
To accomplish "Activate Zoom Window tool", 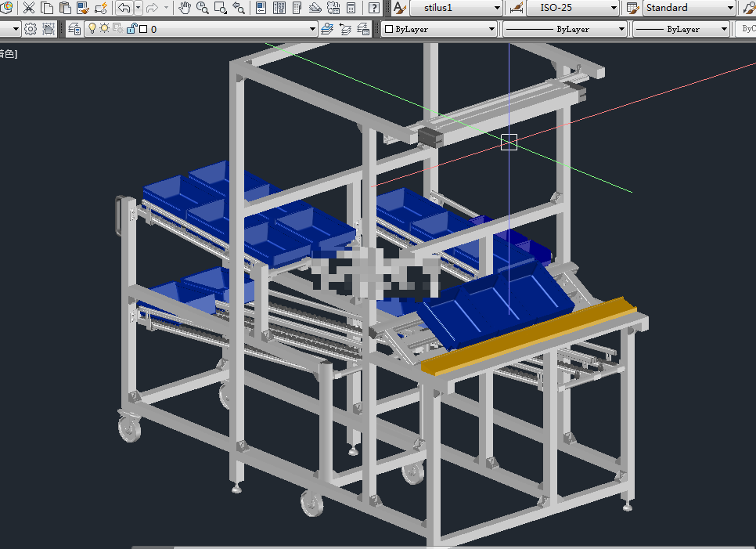I will 221,8.
